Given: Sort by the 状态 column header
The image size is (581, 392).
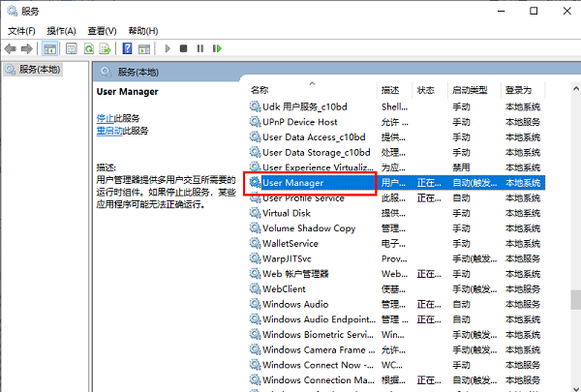Looking at the screenshot, I should pyautogui.click(x=426, y=90).
